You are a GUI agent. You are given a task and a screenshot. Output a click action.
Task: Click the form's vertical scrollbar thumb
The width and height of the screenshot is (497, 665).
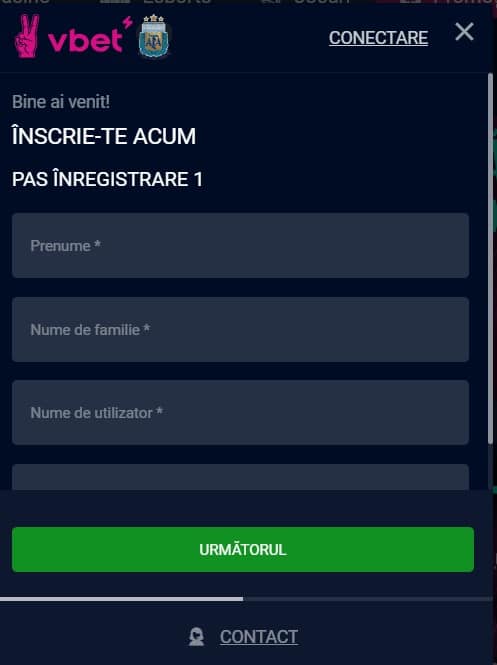coord(491,259)
